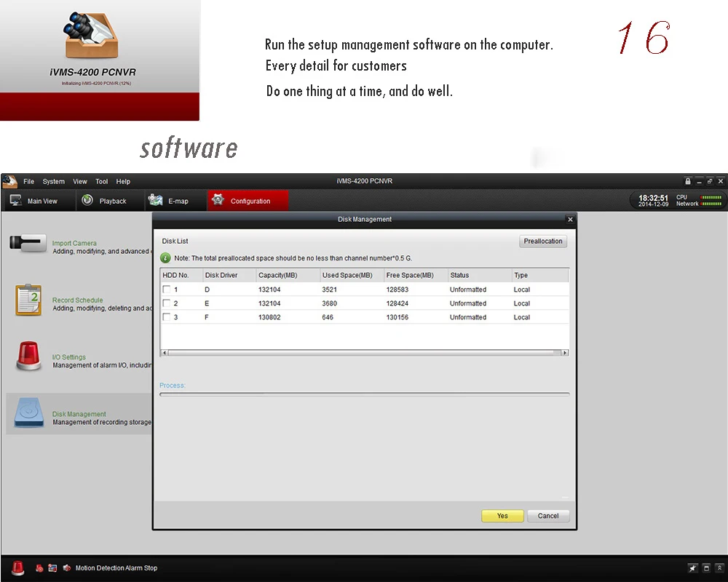Click Motion Detection Alarm Stop text
This screenshot has height=582, width=728.
click(x=116, y=568)
